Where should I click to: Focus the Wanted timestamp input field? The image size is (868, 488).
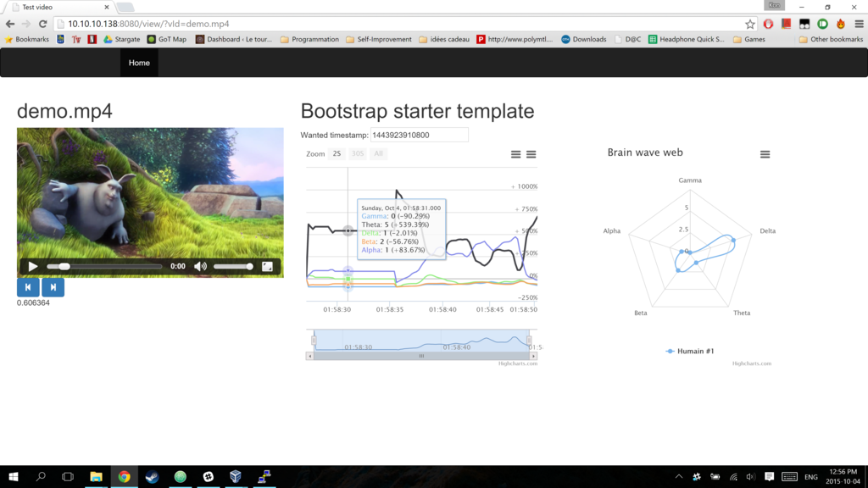[x=419, y=135]
